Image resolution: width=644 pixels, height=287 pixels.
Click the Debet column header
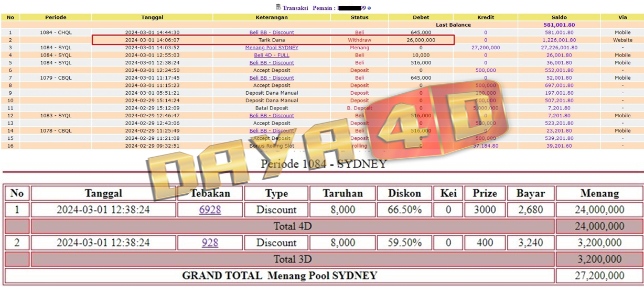click(421, 17)
